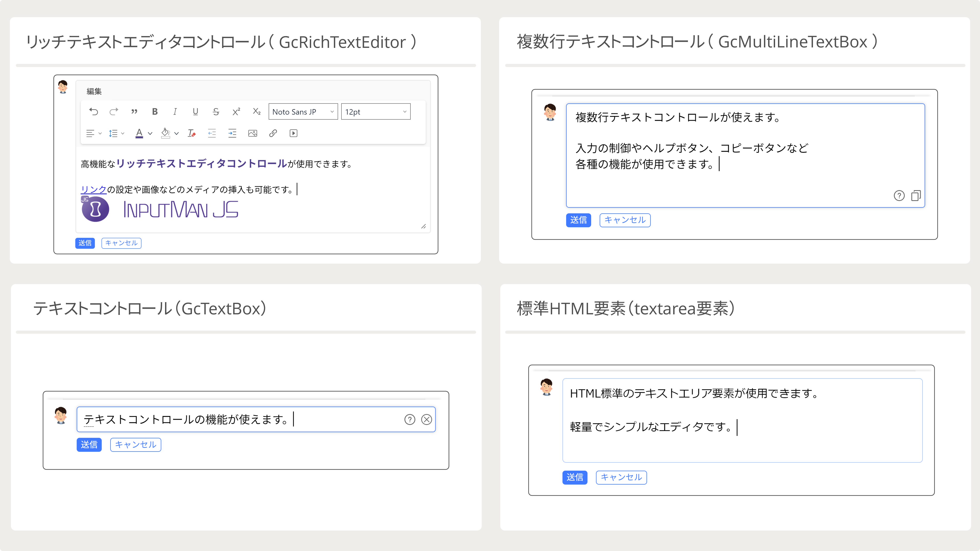Toggle italic formatting in rich editor
This screenshot has height=551, width=980.
pyautogui.click(x=175, y=111)
